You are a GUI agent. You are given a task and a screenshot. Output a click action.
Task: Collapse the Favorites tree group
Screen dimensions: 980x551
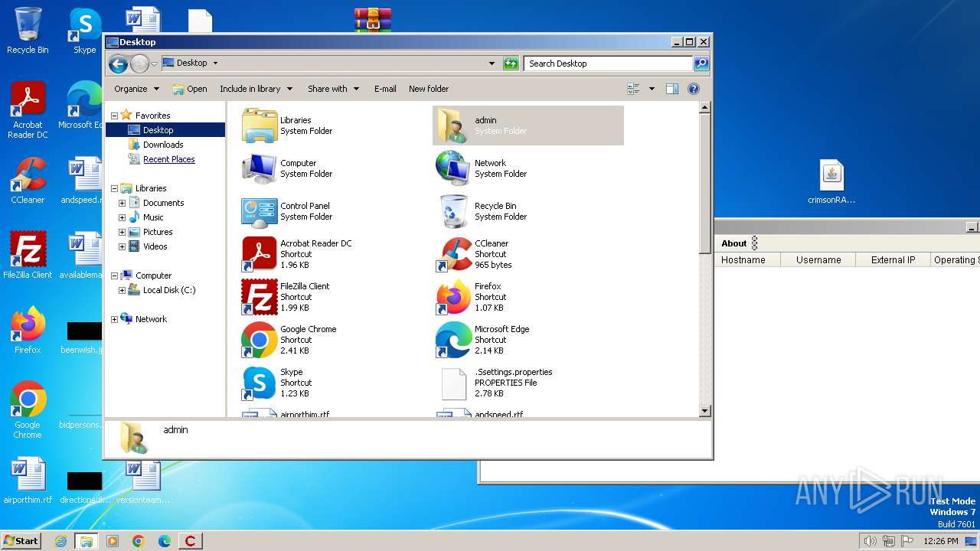(114, 116)
